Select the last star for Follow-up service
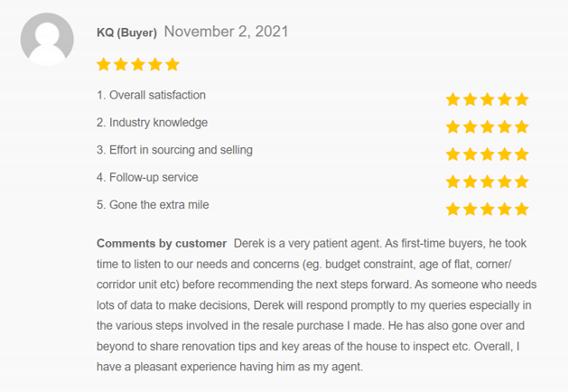The image size is (568, 392). [x=521, y=182]
